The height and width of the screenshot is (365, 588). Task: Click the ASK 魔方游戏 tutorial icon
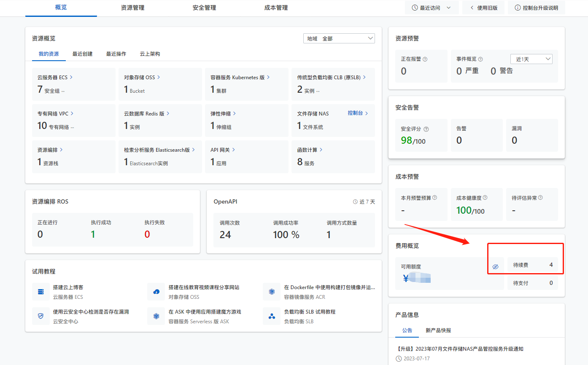point(156,316)
